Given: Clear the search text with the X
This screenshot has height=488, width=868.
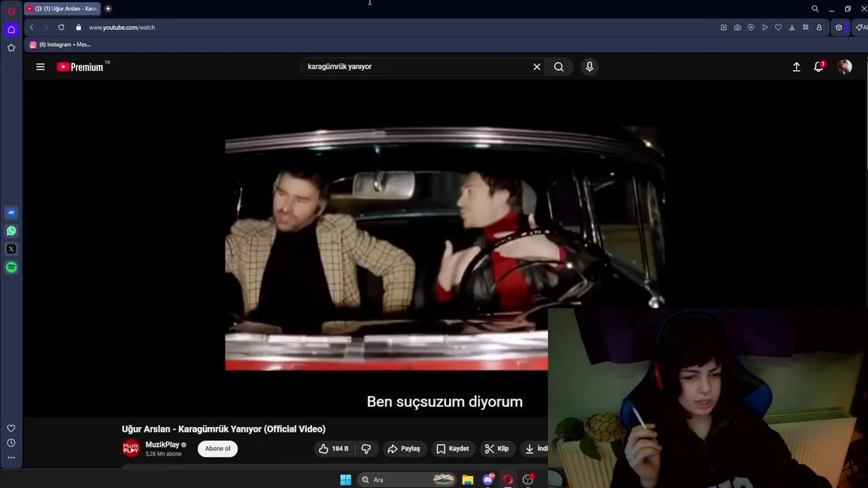Looking at the screenshot, I should click(536, 66).
